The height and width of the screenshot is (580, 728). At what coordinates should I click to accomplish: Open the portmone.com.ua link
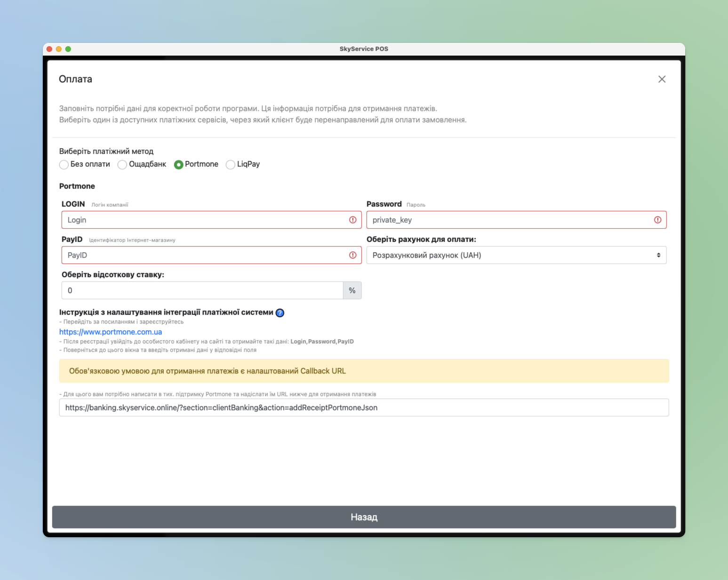coord(111,332)
